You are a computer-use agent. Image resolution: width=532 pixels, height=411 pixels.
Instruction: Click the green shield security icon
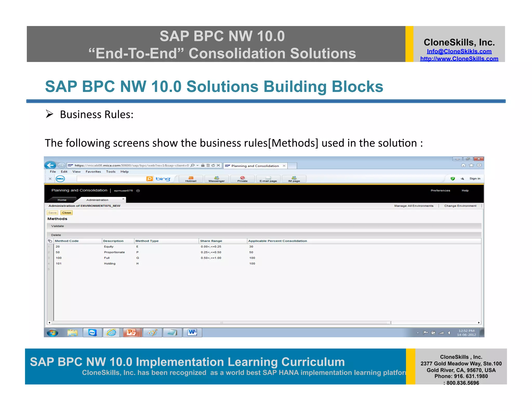tap(453, 179)
